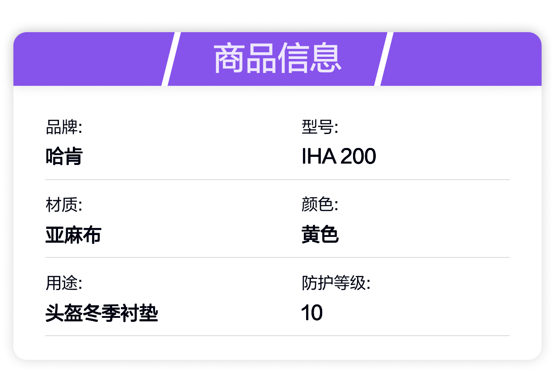Viewport: 555px width, 392px height.
Task: Select the 颜色 label
Action: click(320, 205)
